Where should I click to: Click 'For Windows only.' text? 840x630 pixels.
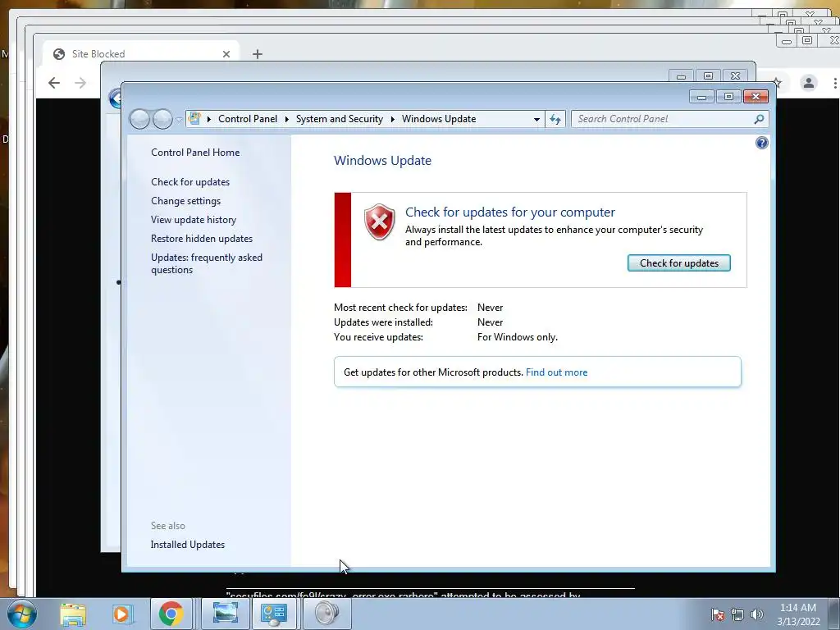(x=517, y=337)
